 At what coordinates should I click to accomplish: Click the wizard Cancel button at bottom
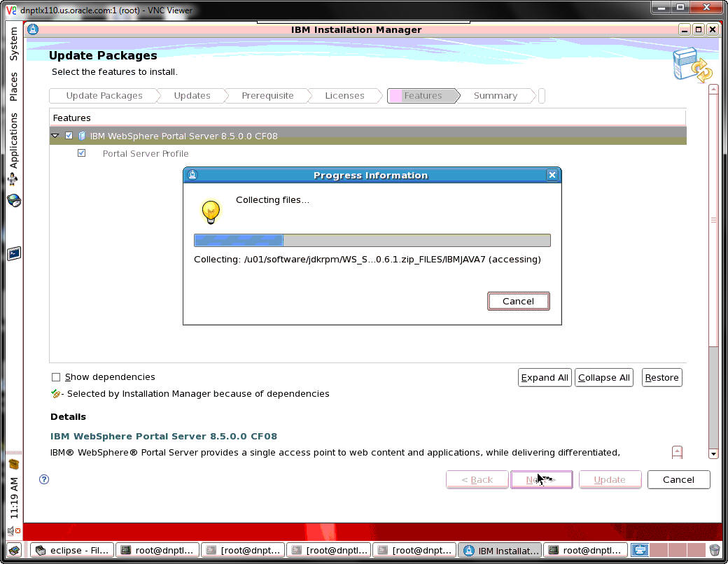(x=678, y=479)
